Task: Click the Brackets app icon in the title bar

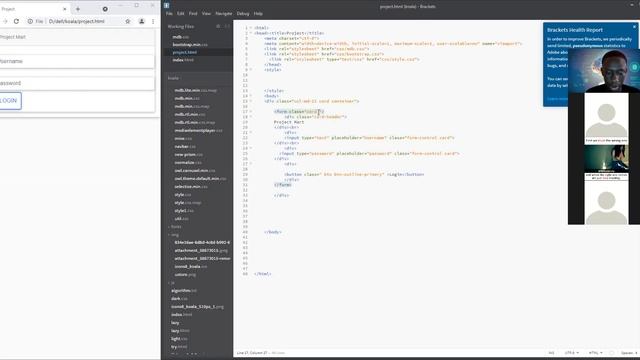Action: pos(167,6)
